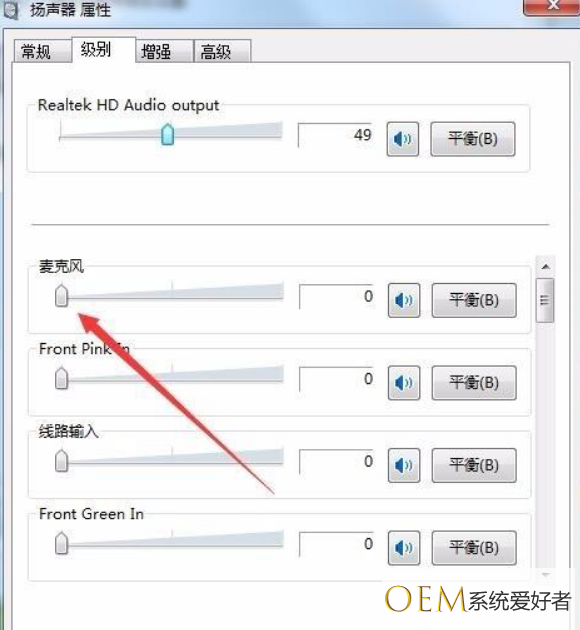The image size is (580, 630).
Task: Toggle the 线路输入 line-in speaker icon
Action: click(404, 465)
